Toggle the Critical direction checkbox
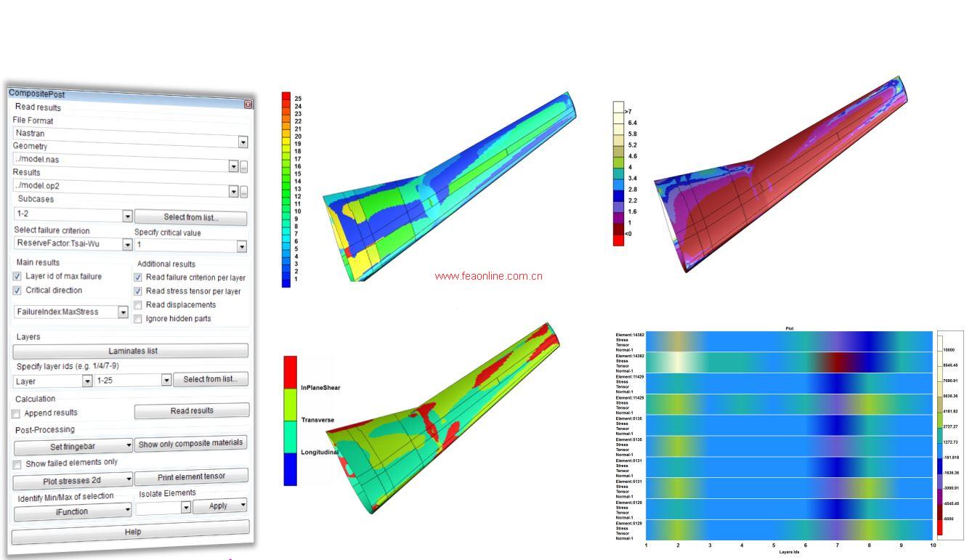 17,291
